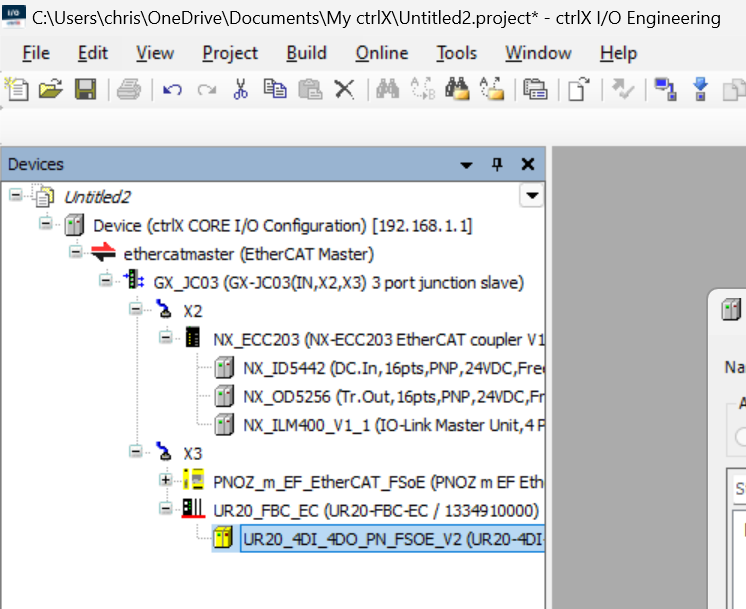Click the UR20_FBC_EC coupler icon
The height and width of the screenshot is (609, 746).
pos(193,508)
